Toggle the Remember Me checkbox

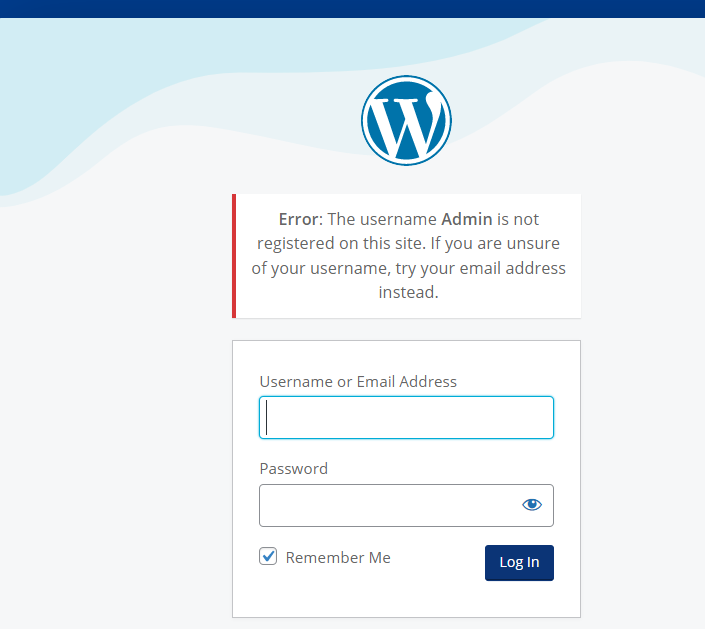pyautogui.click(x=268, y=556)
